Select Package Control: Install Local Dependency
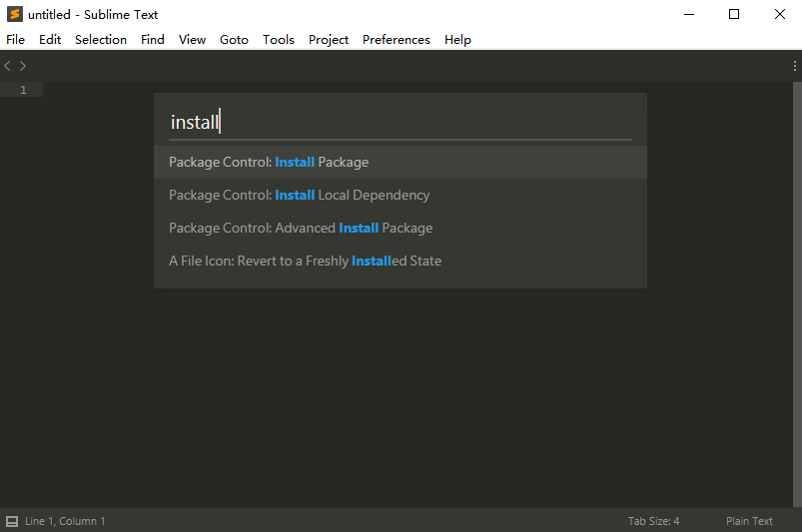The image size is (802, 532). point(401,196)
